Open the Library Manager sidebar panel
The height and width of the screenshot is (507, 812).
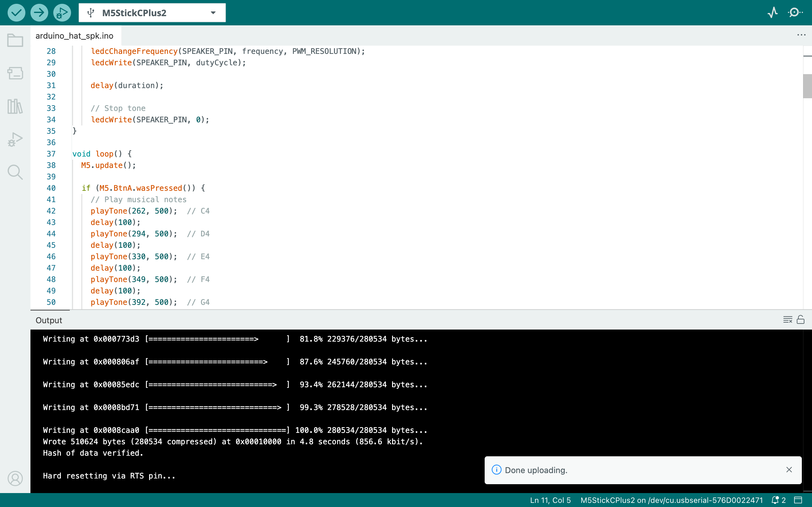15,106
